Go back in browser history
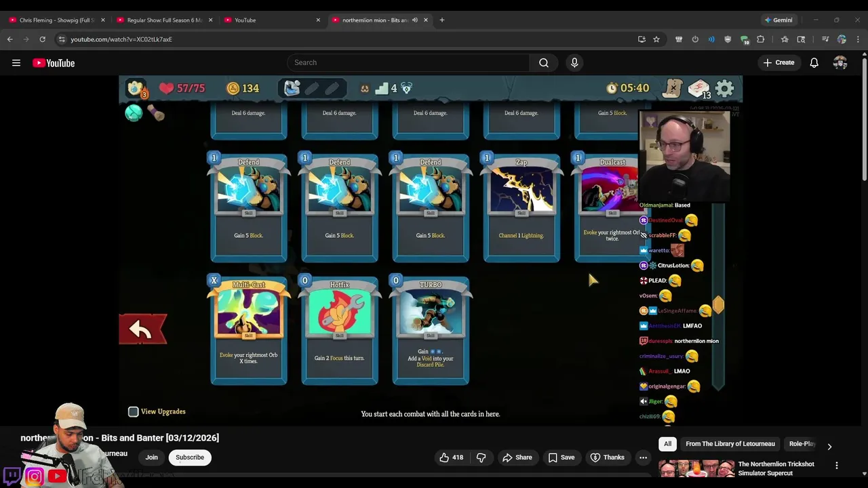868x488 pixels. pyautogui.click(x=10, y=39)
